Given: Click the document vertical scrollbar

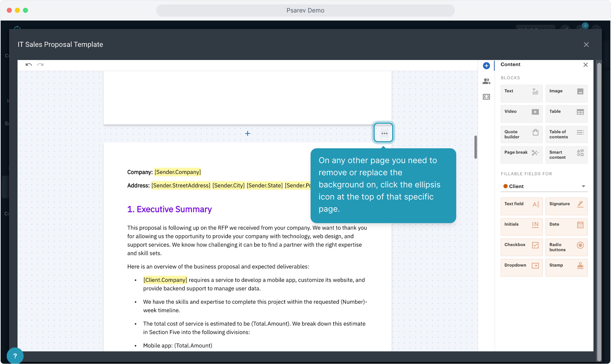Looking at the screenshot, I should coord(475,147).
